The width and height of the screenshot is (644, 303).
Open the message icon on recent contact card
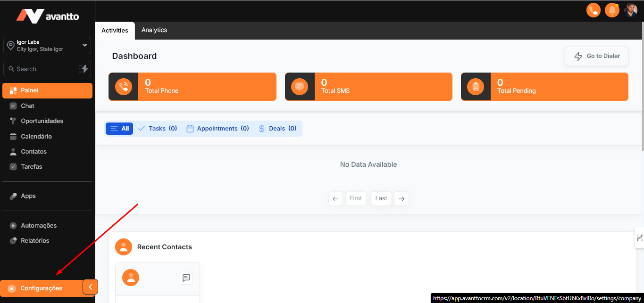point(186,278)
